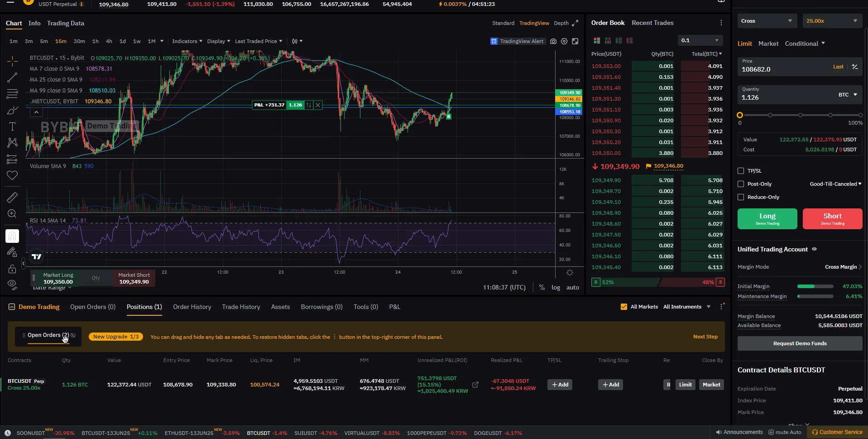The image size is (868, 439).
Task: Add chart to favorites heart icon
Action: coord(12,175)
